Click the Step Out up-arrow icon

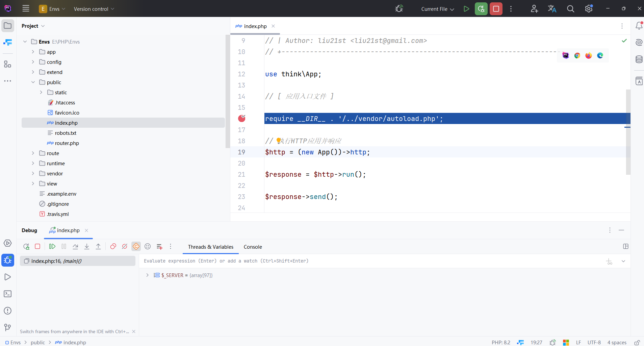coord(98,247)
